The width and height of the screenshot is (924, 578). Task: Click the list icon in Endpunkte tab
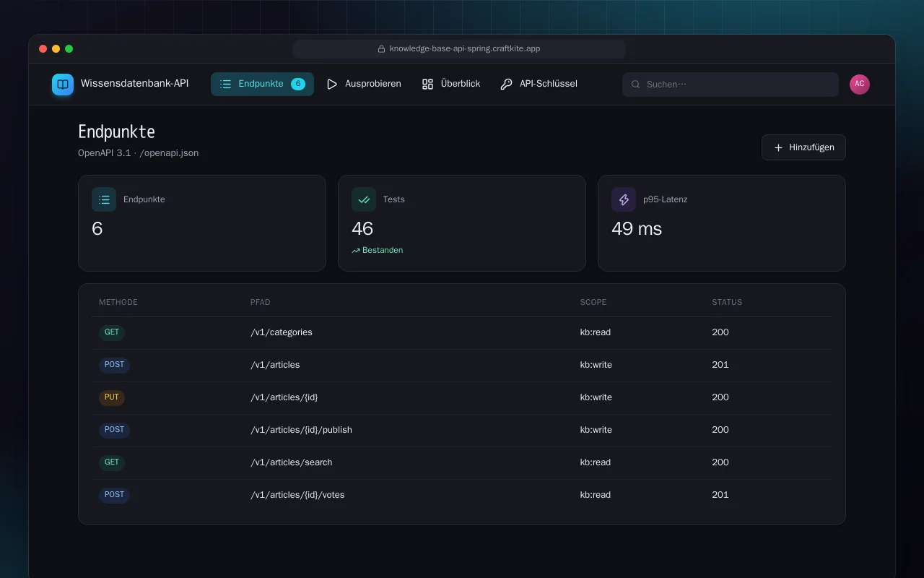pyautogui.click(x=225, y=84)
